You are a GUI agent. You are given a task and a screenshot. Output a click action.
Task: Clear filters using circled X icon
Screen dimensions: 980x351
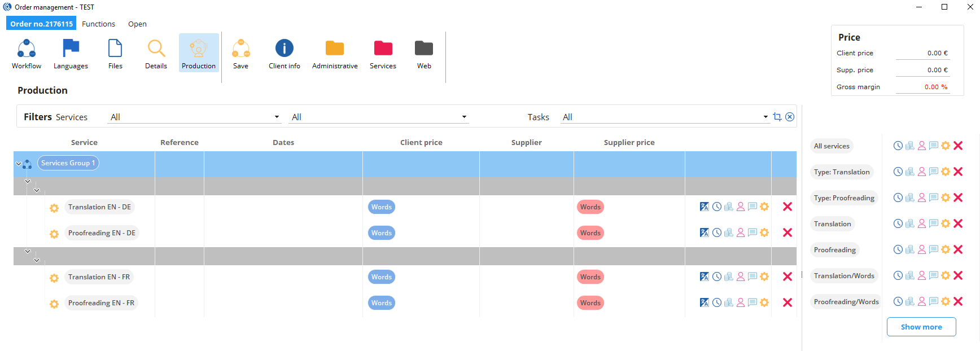point(790,117)
